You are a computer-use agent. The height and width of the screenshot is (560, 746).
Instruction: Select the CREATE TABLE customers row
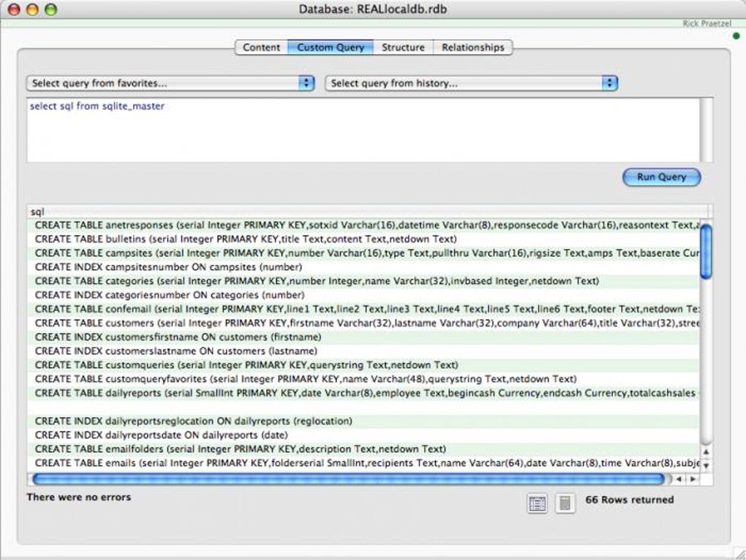363,323
